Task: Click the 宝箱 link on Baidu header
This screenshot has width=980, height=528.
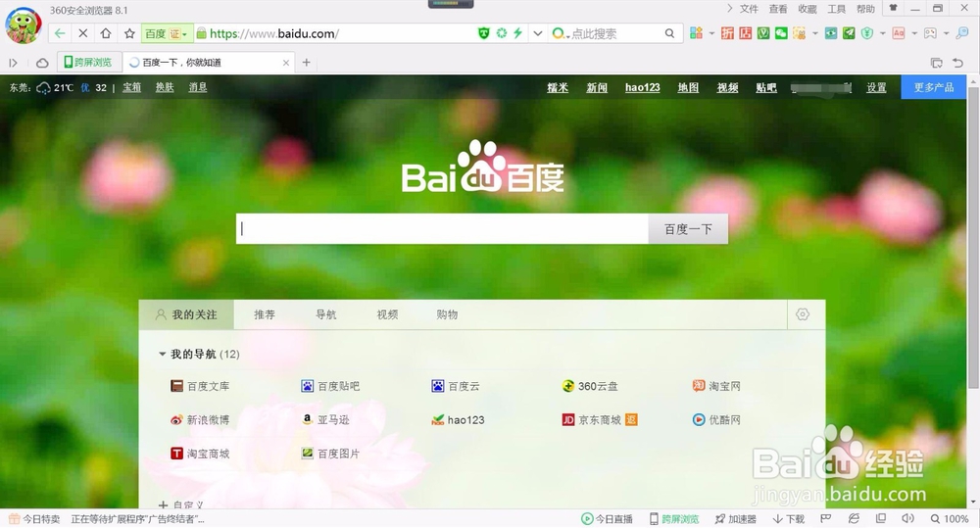Action: 132,87
